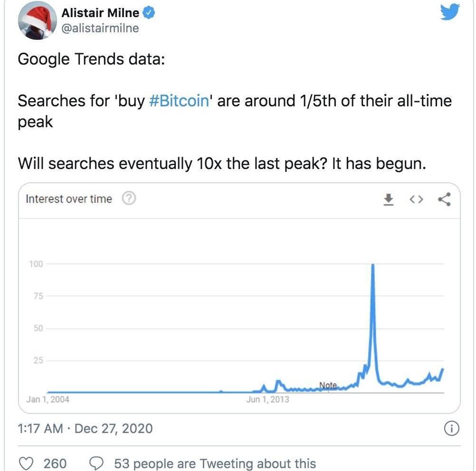The width and height of the screenshot is (476, 471).
Task: Like the tweet with the heart icon
Action: 29,463
